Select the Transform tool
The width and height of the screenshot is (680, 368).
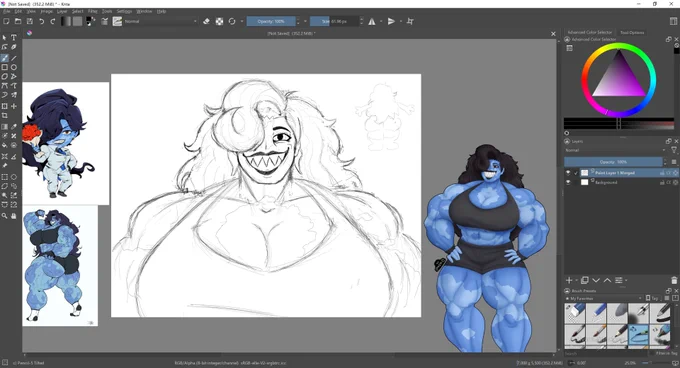click(x=4, y=106)
